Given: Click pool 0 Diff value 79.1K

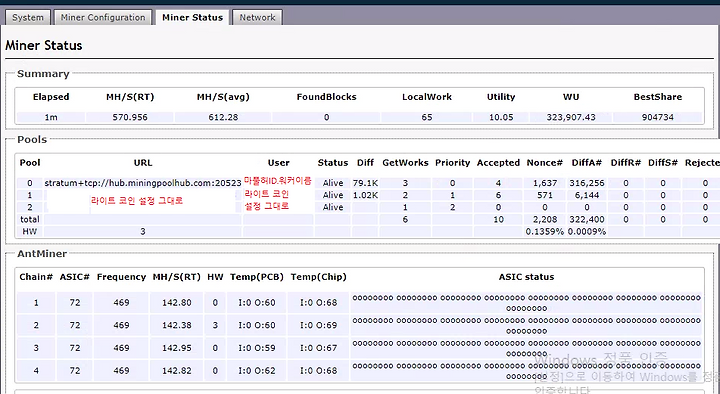Looking at the screenshot, I should click(366, 183).
